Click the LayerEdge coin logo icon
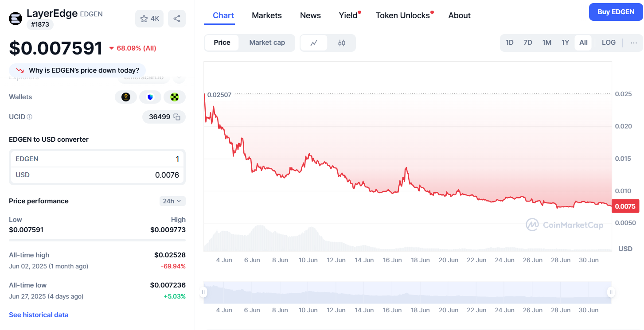This screenshot has width=644, height=330. click(16, 19)
